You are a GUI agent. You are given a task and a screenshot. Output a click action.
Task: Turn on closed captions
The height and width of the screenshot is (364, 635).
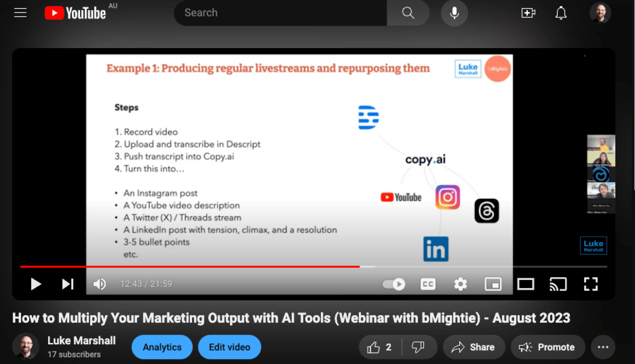click(428, 284)
